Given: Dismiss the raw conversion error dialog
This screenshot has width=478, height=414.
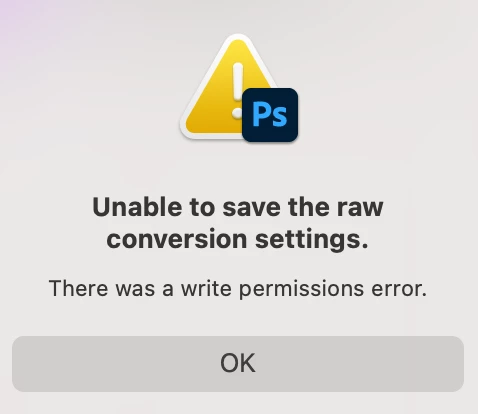Looking at the screenshot, I should [x=238, y=364].
